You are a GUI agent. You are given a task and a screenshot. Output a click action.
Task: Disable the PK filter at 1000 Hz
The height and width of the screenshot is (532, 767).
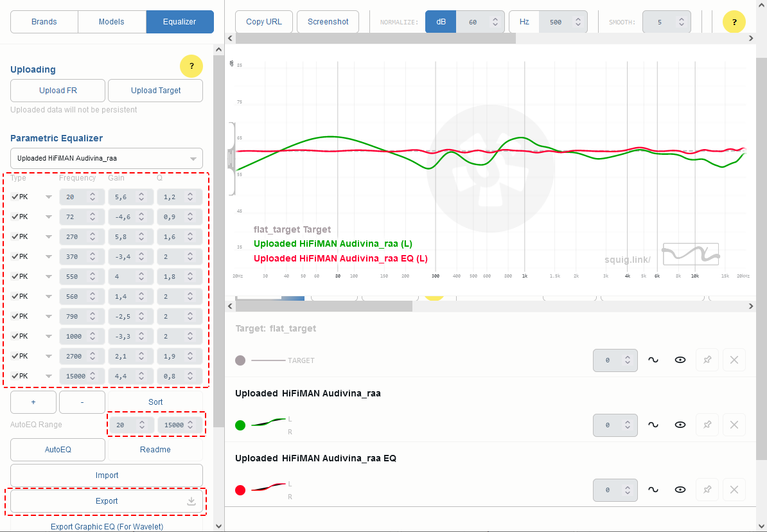click(15, 336)
